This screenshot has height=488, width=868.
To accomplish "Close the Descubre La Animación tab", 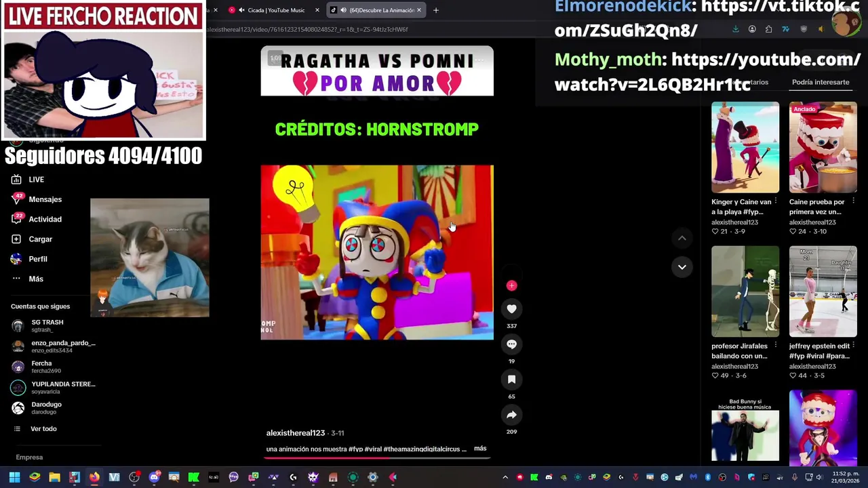I will [419, 10].
